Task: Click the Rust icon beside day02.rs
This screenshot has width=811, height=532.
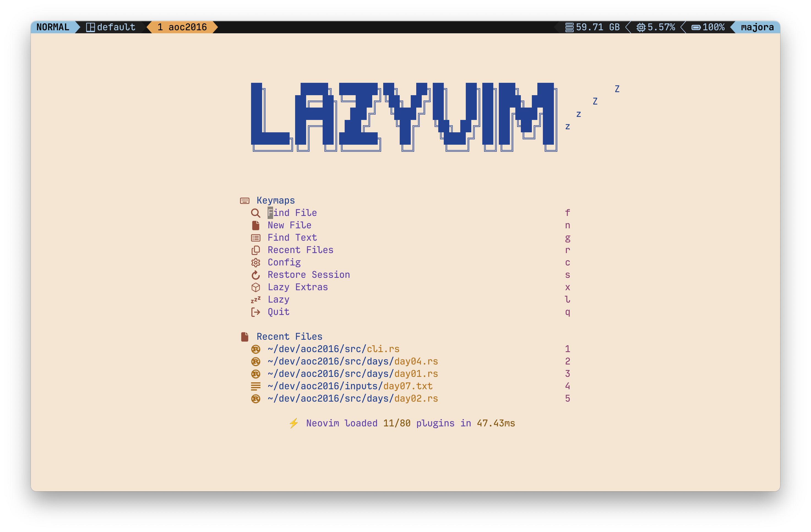Action: tap(255, 399)
